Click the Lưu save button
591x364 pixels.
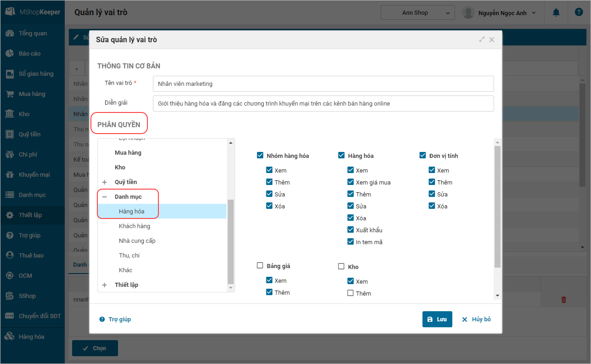click(437, 319)
